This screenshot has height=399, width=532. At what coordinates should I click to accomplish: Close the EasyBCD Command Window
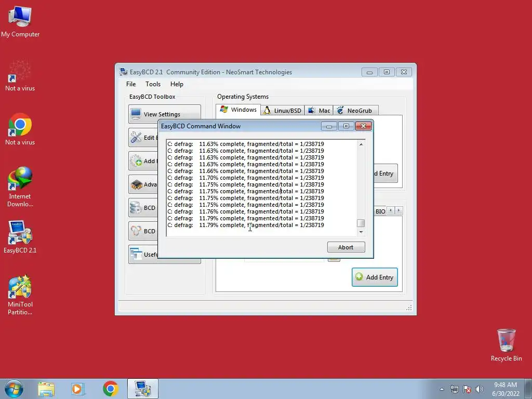point(363,126)
